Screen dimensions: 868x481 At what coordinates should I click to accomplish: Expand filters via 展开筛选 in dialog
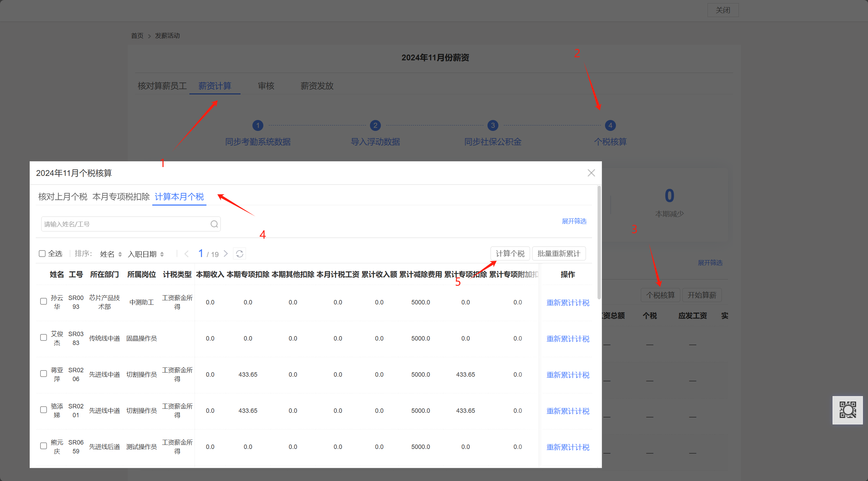tap(574, 221)
